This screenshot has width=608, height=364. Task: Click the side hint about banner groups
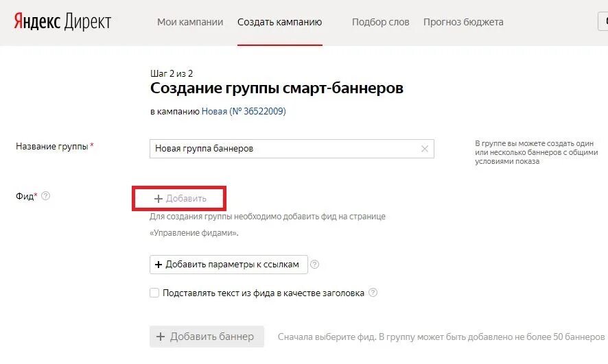(536, 153)
